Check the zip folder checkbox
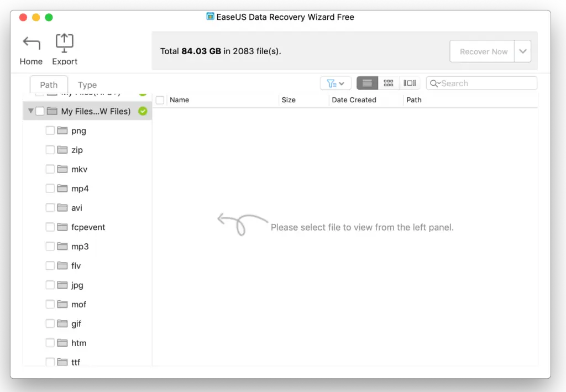 pyautogui.click(x=50, y=150)
